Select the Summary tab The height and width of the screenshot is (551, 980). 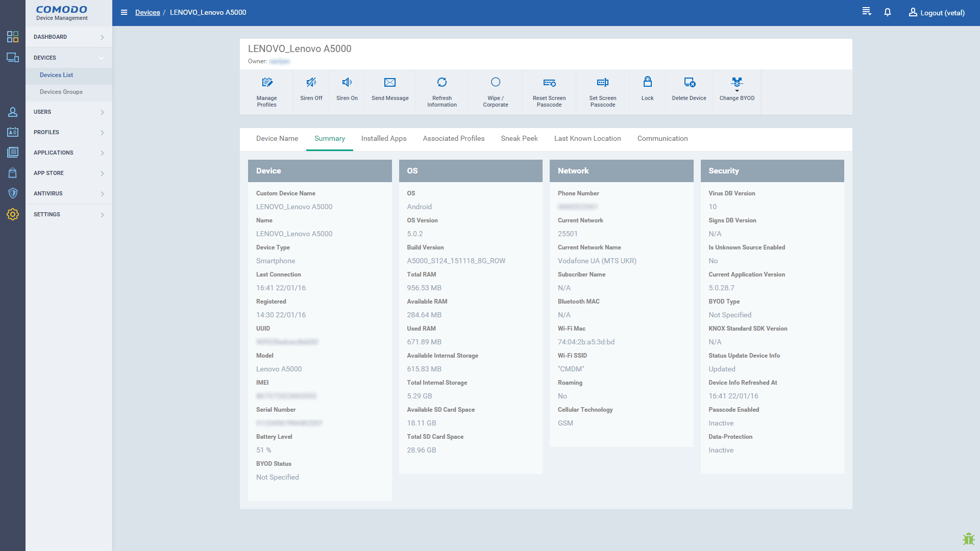[x=330, y=139]
